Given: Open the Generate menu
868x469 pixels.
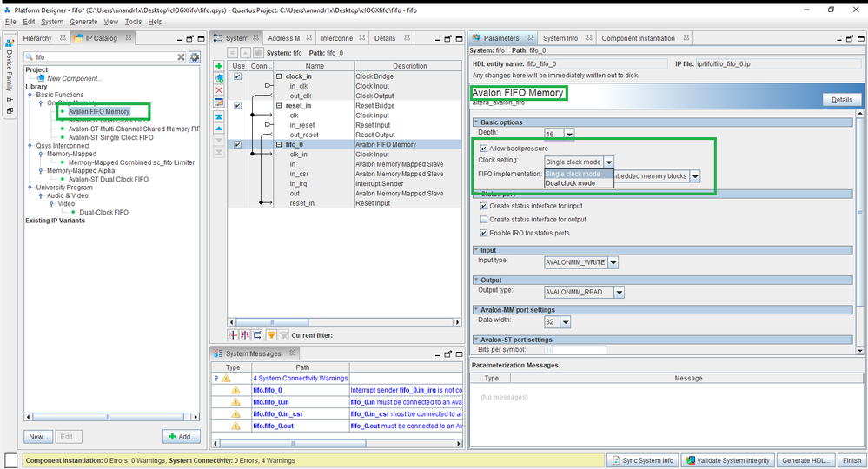Looking at the screenshot, I should point(83,22).
